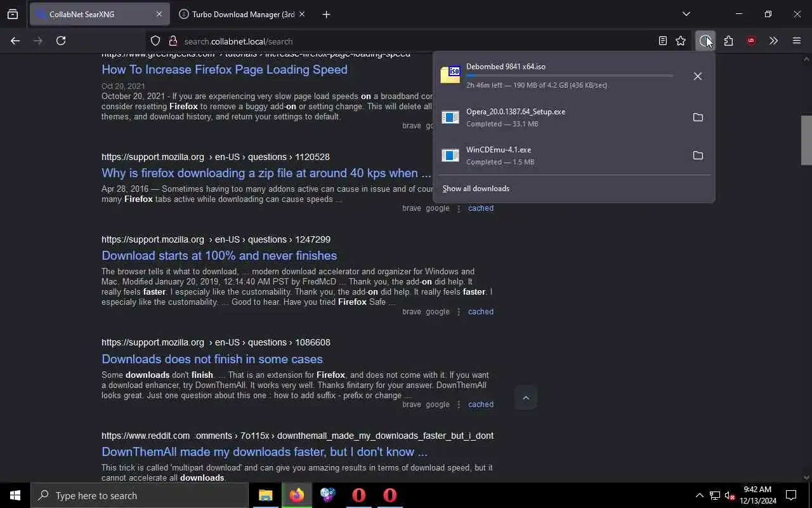Open Why is firefox downloading a zip result

click(x=266, y=173)
